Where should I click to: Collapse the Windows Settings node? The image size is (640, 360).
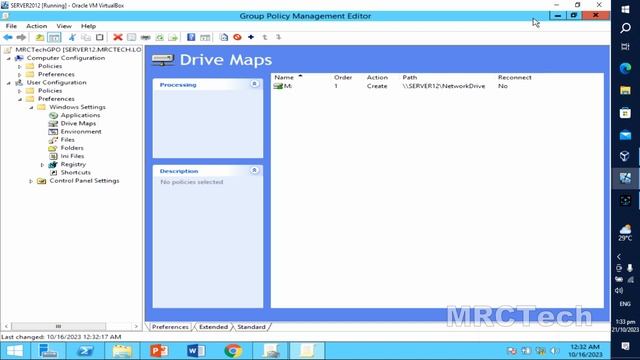pos(31,107)
